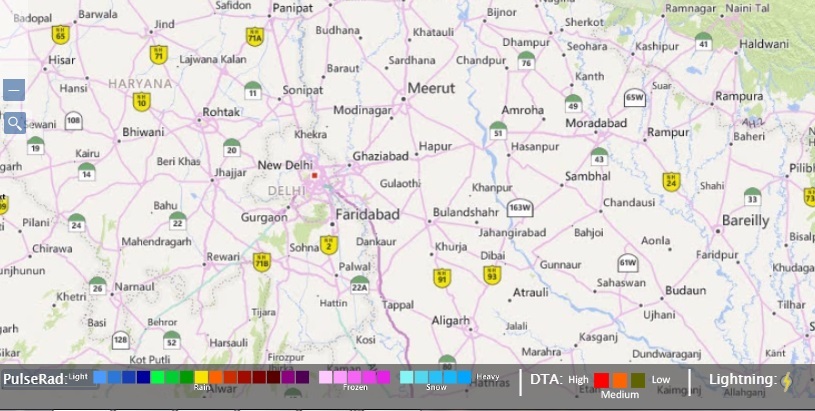Click the Budaun label
The image size is (815, 411).
pos(686,290)
